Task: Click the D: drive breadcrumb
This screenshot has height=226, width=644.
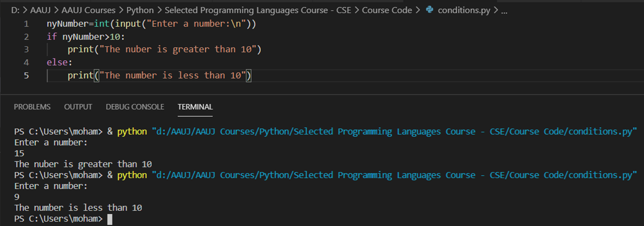Action: [15, 10]
